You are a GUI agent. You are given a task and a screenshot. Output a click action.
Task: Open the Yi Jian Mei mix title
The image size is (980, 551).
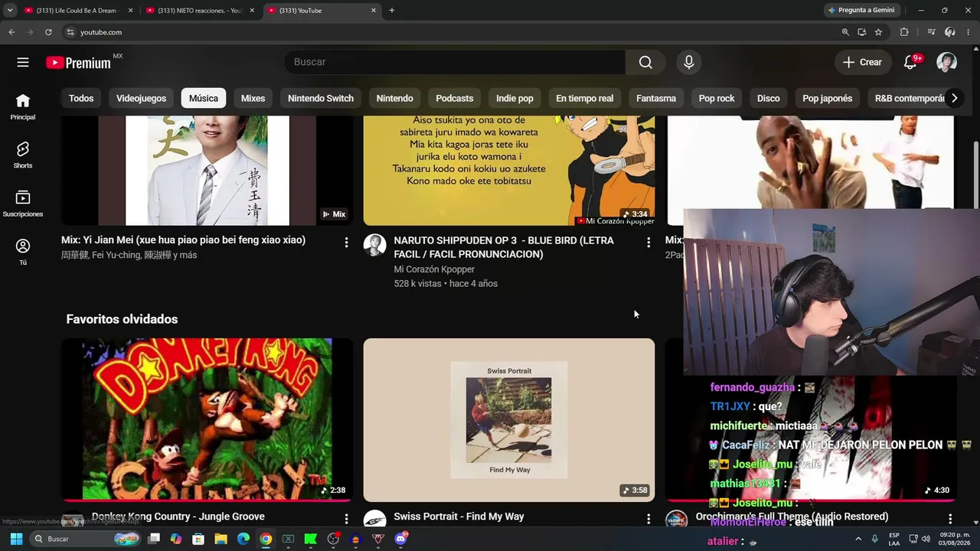click(184, 240)
